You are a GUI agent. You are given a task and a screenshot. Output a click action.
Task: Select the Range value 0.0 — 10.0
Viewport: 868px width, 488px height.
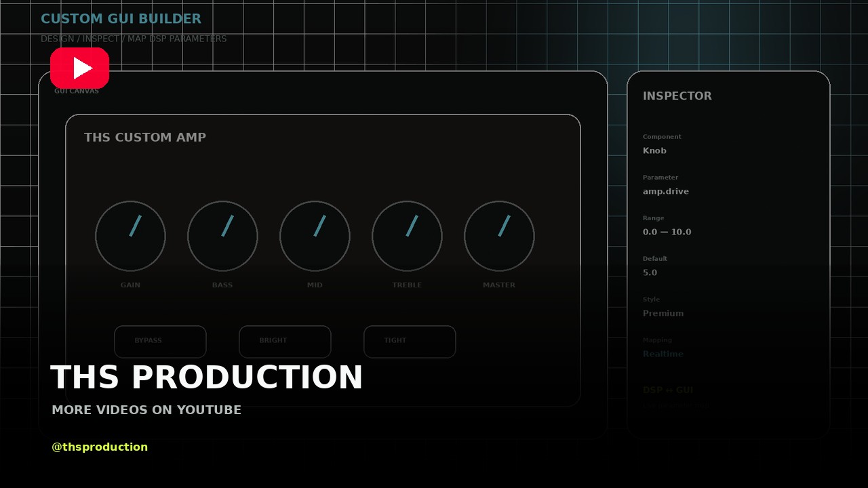click(667, 232)
